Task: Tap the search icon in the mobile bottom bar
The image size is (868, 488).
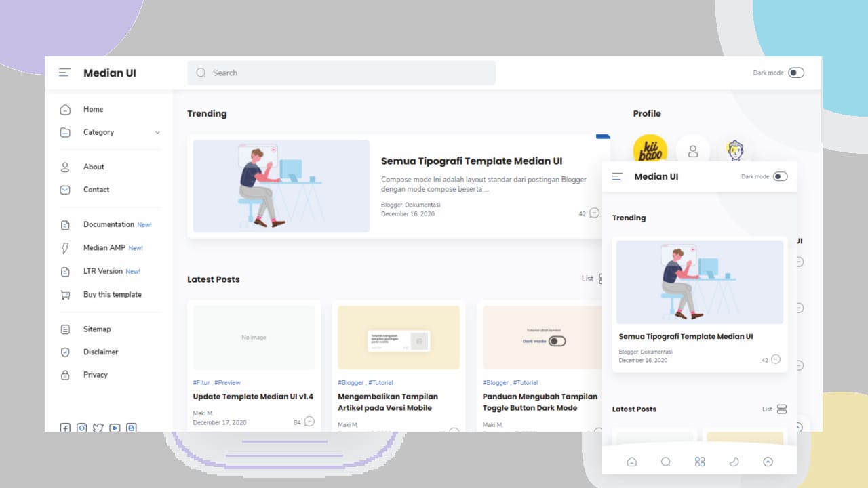Action: (x=666, y=462)
